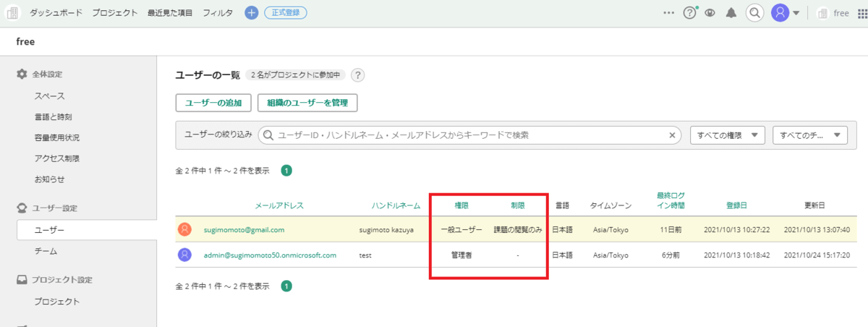Expand the user avatar dropdown arrow

click(x=796, y=13)
